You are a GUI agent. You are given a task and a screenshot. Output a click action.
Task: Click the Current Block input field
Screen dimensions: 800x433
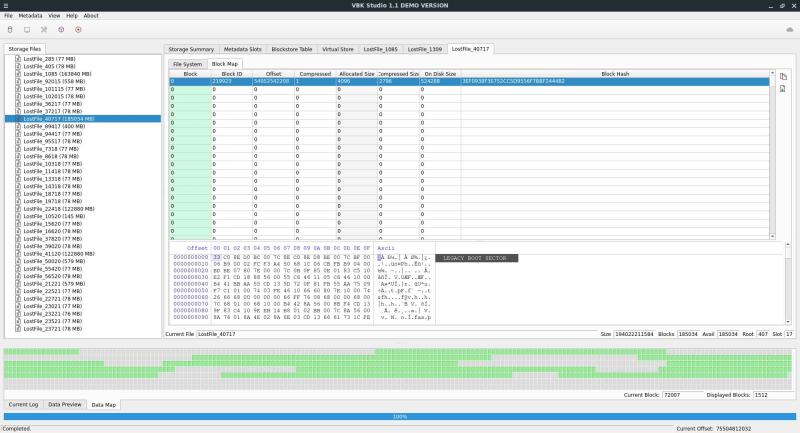pyautogui.click(x=682, y=395)
